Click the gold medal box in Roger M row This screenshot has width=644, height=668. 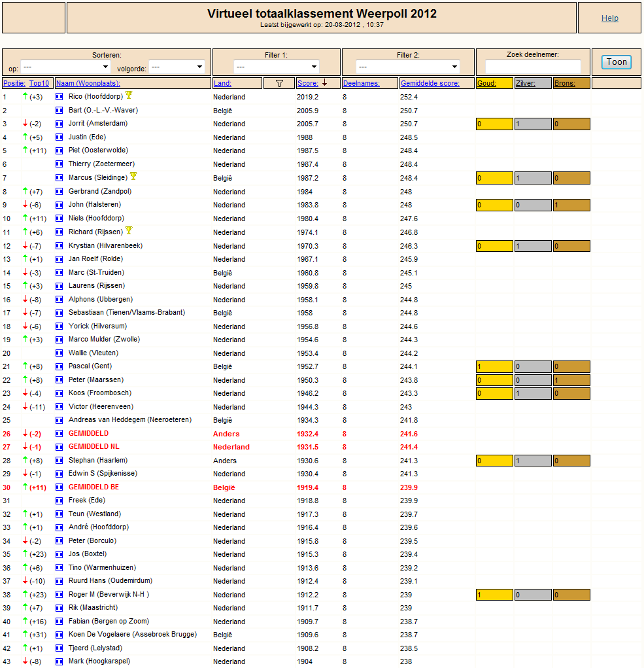point(494,595)
